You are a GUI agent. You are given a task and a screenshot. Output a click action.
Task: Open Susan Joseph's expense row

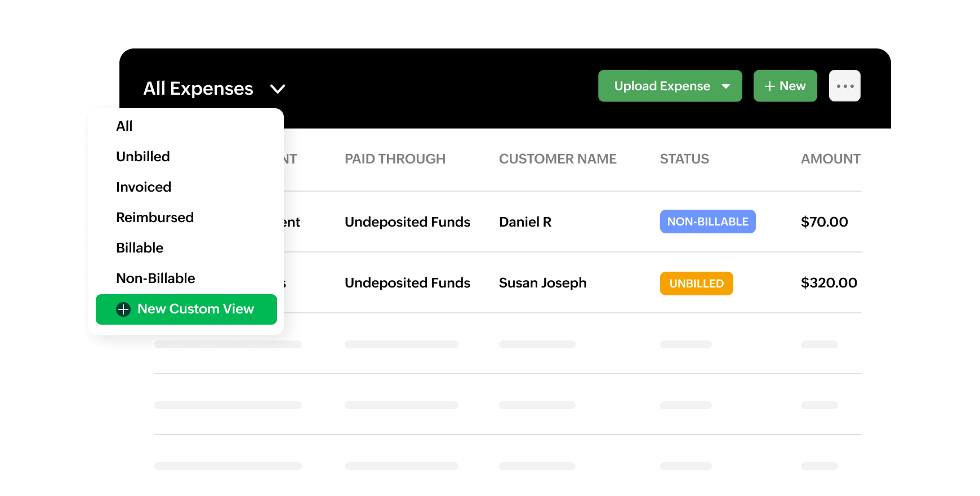(x=542, y=283)
